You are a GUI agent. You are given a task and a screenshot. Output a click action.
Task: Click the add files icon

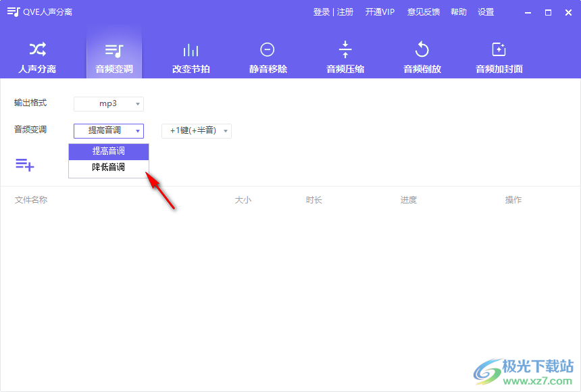(25, 164)
